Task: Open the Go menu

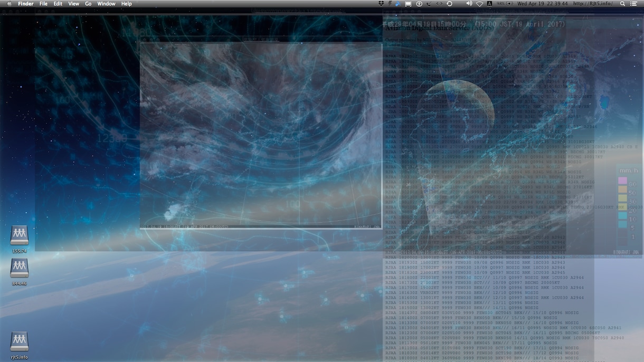Action: click(88, 4)
